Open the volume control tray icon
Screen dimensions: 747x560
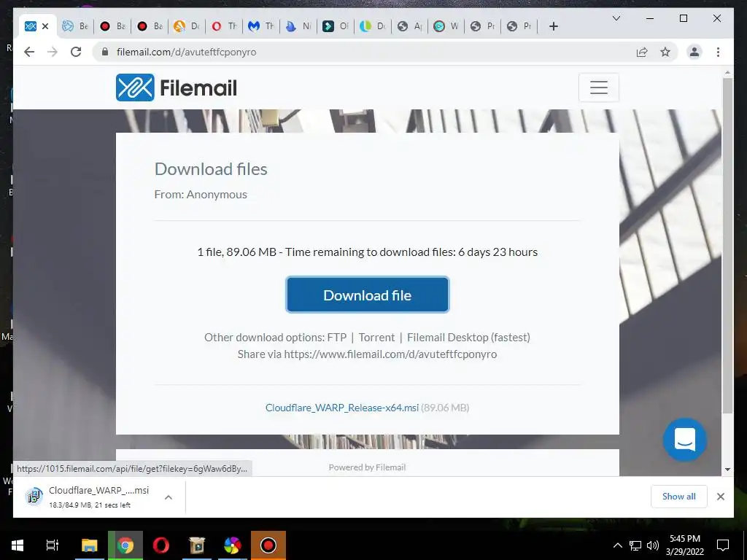click(653, 545)
